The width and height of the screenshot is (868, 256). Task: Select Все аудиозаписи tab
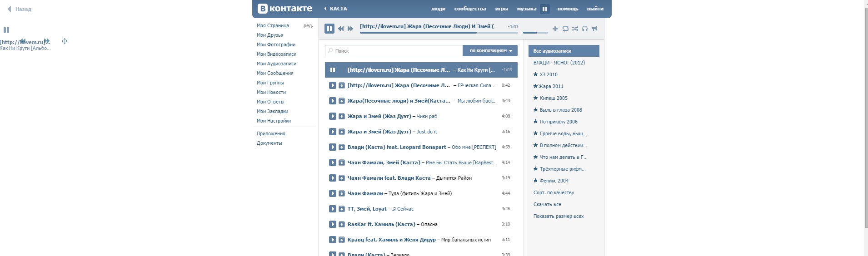coord(564,51)
